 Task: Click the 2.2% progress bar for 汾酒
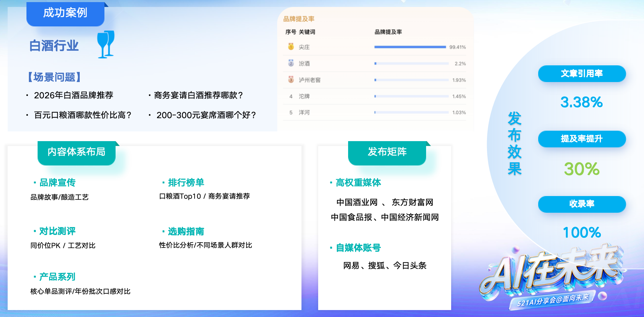[411, 64]
